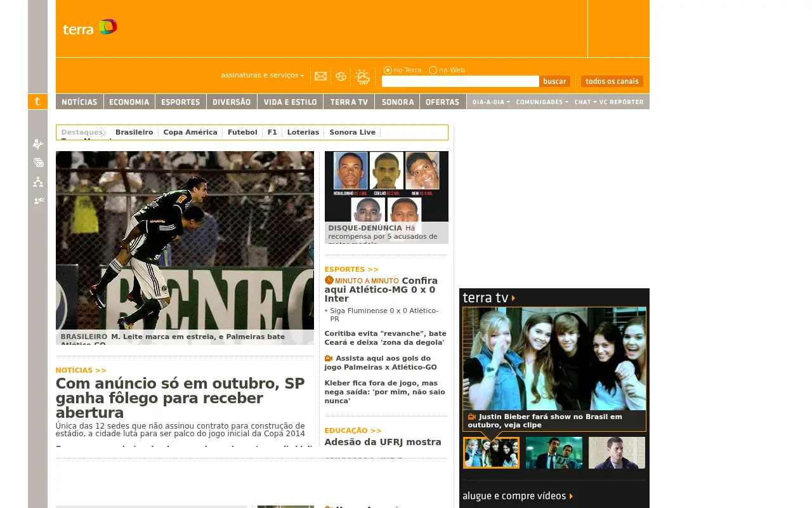Screen dimensions: 812x508
Task: Open the VC Repórter link
Action: click(622, 102)
